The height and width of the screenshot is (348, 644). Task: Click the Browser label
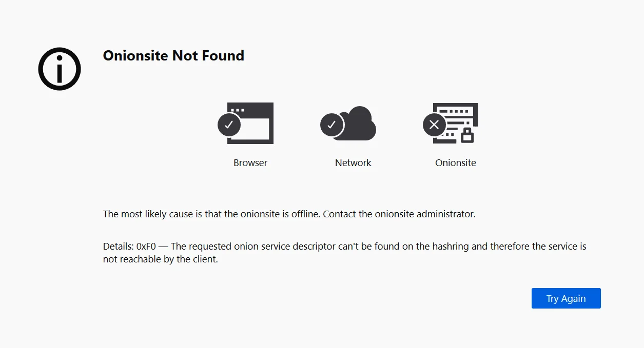pyautogui.click(x=250, y=163)
